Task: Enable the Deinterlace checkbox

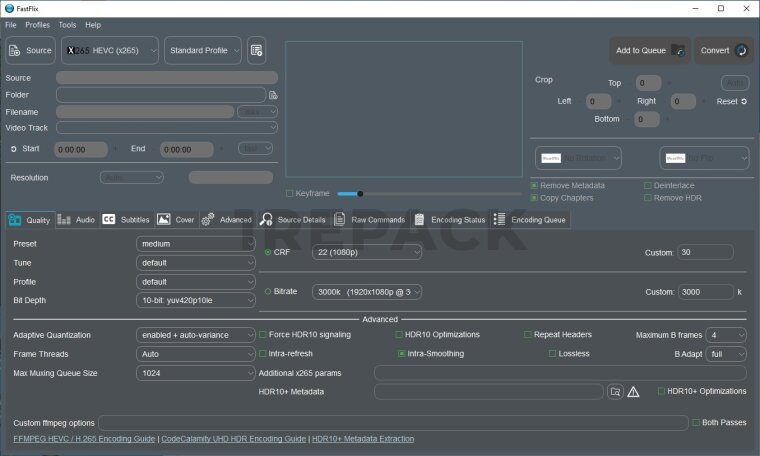Action: pyautogui.click(x=647, y=185)
